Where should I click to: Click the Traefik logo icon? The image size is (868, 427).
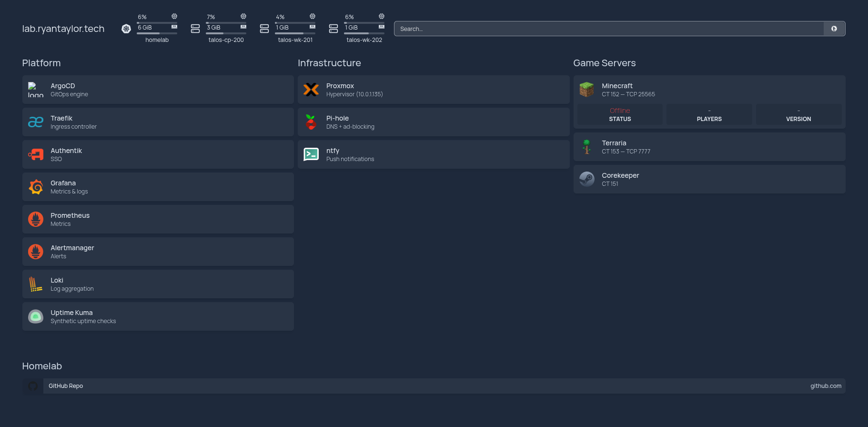(x=36, y=122)
